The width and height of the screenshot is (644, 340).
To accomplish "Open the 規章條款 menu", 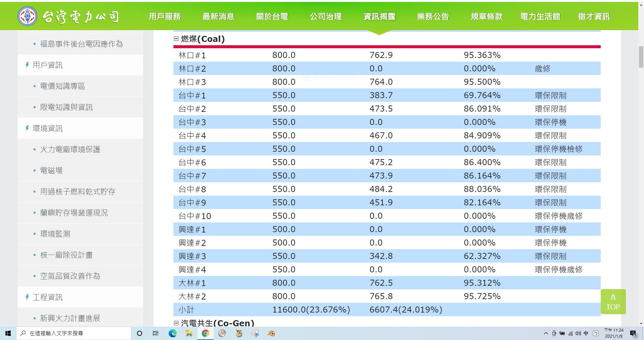I will tap(487, 16).
